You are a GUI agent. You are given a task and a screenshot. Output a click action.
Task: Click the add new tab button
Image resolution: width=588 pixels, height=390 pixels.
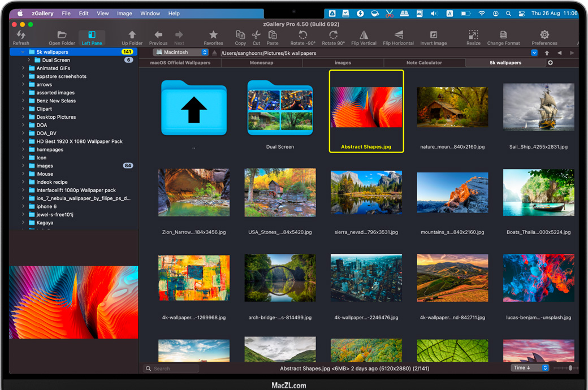point(550,63)
